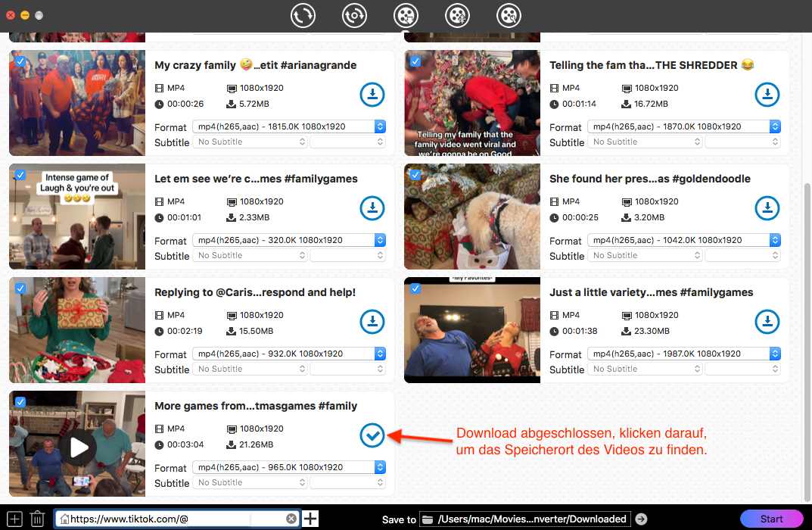Open the film reel download tab in toolbar
This screenshot has width=812, height=530.
point(406,15)
